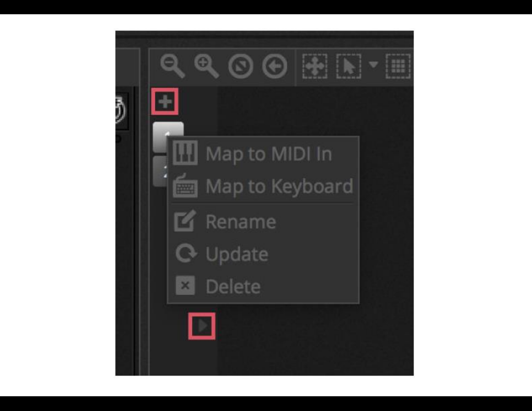Open the dropdown arrow beside the selection tool
The image size is (532, 411).
pos(373,64)
